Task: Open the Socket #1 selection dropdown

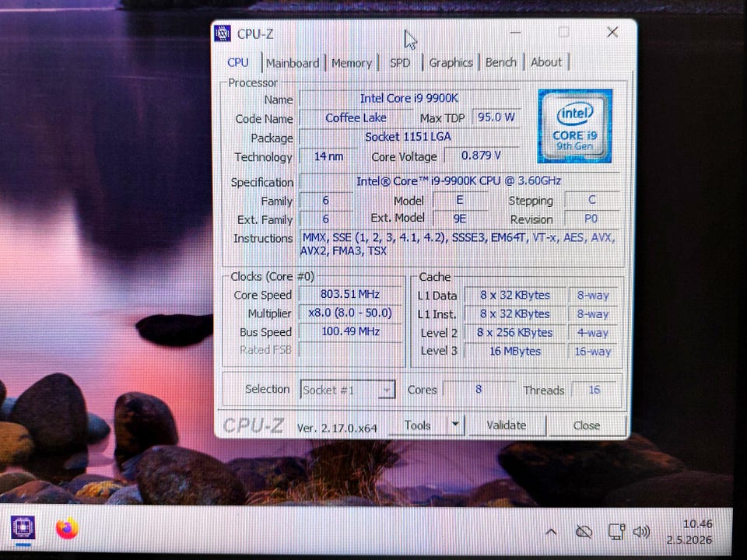Action: click(347, 390)
